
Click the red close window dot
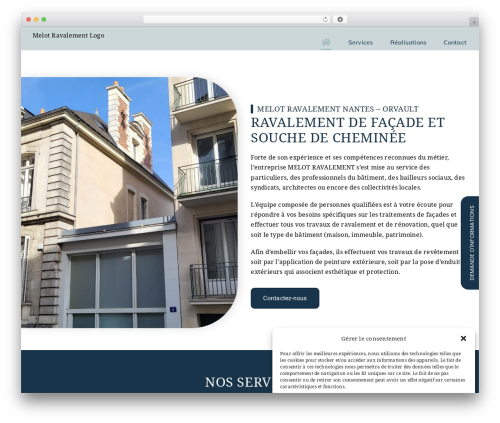[x=29, y=19]
